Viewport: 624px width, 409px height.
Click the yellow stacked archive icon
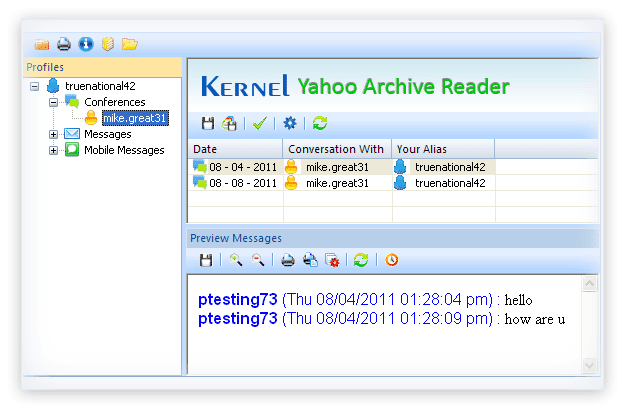point(108,44)
